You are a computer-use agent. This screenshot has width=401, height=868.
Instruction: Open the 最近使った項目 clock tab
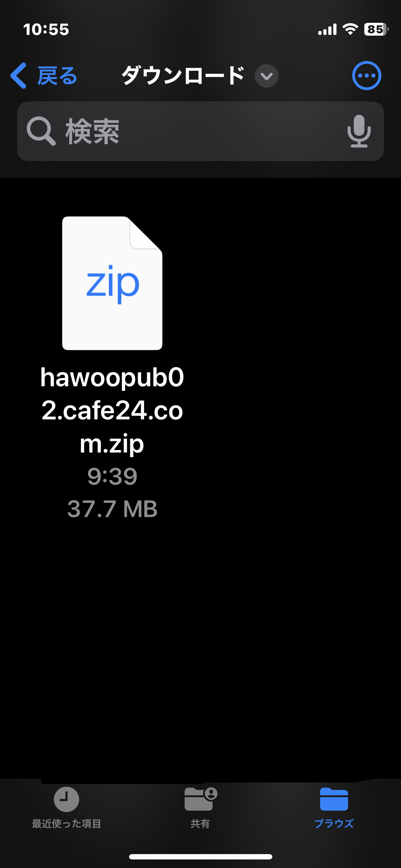[67, 808]
